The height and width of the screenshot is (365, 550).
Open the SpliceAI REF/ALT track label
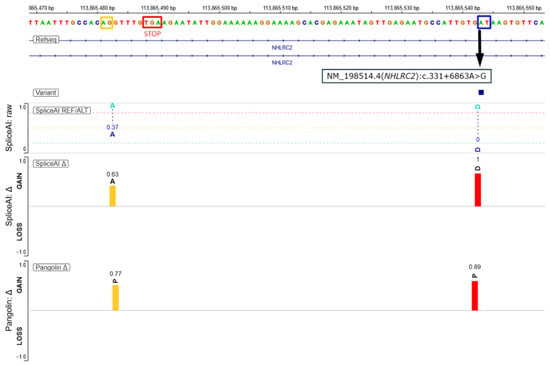pyautogui.click(x=62, y=110)
